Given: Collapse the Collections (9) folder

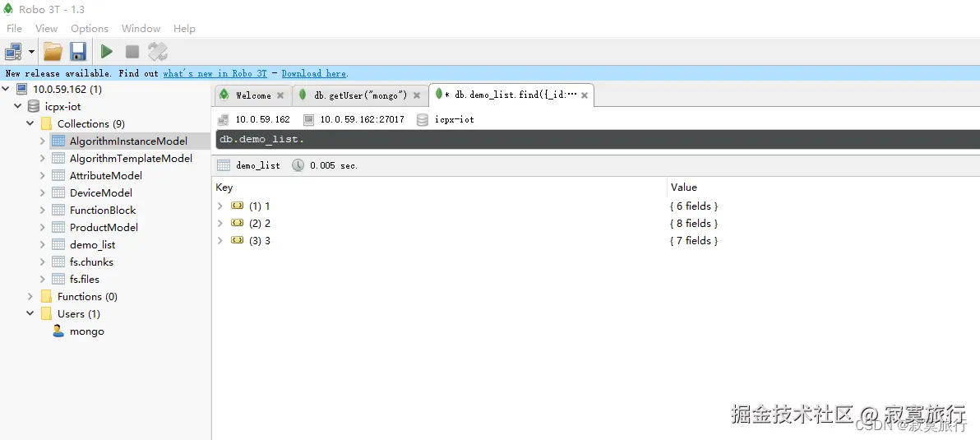Looking at the screenshot, I should (30, 123).
